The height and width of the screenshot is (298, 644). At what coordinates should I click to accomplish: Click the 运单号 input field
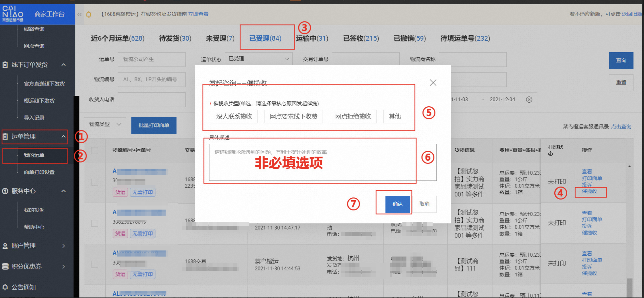tap(152, 59)
